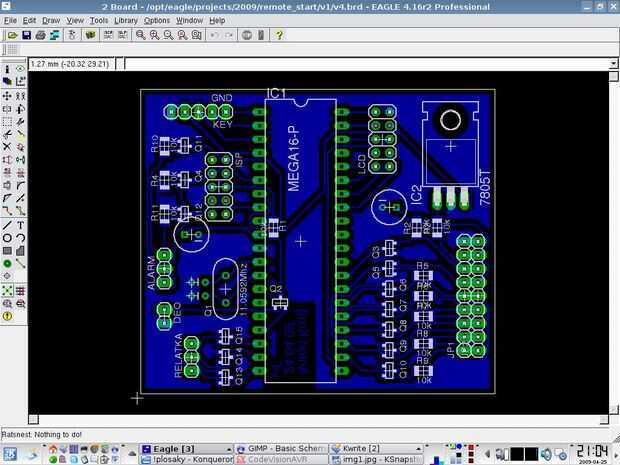The height and width of the screenshot is (465, 620).
Task: Select the Ripup tool
Action: (x=20, y=211)
